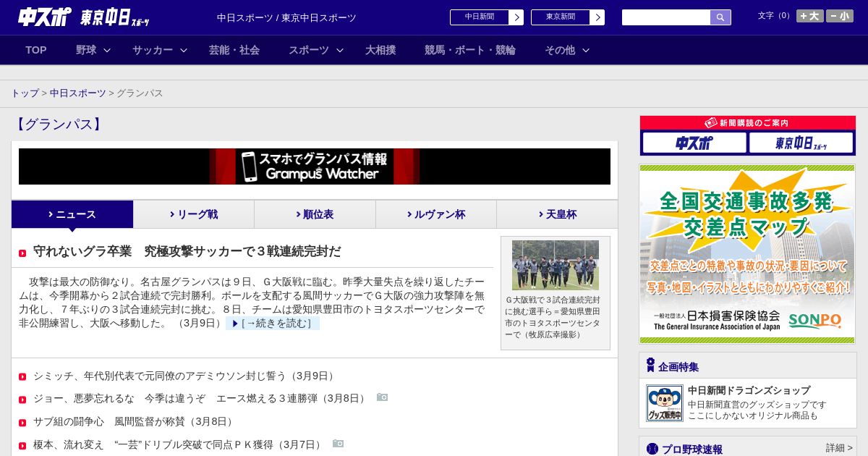The width and height of the screenshot is (868, 456).
Task: Click the トップ breadcrumb link
Action: coord(25,93)
